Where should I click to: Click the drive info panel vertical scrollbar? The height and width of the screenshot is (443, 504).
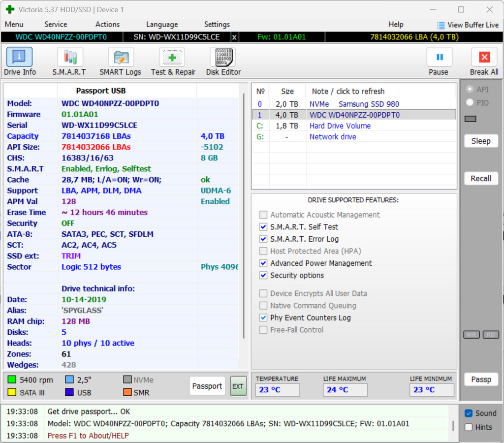coord(244,216)
